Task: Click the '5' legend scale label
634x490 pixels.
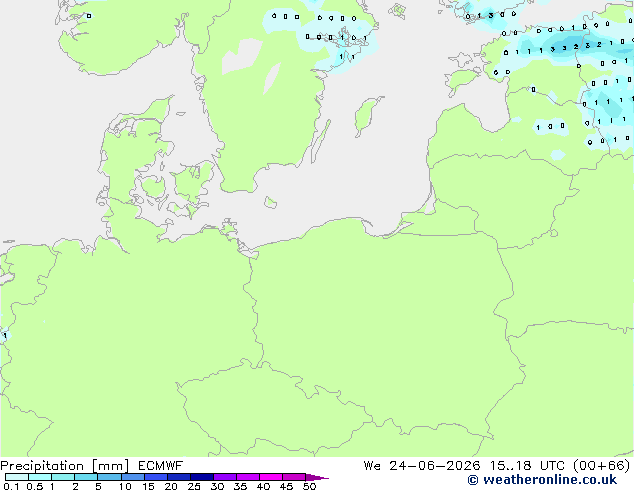Action: coord(98,486)
